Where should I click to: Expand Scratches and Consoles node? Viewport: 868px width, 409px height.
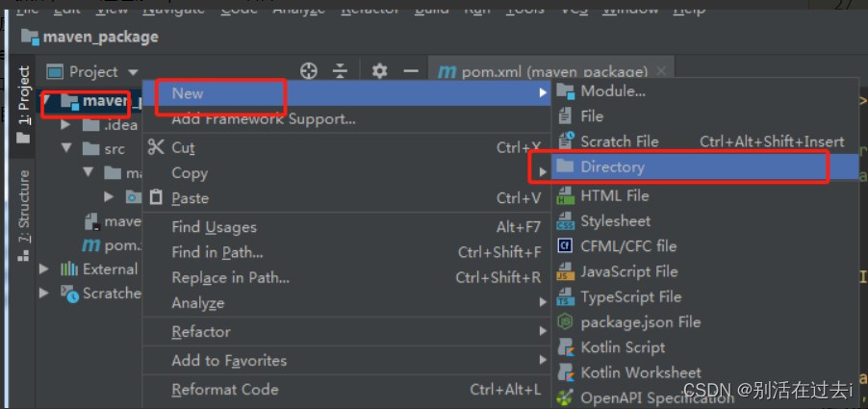[x=44, y=293]
